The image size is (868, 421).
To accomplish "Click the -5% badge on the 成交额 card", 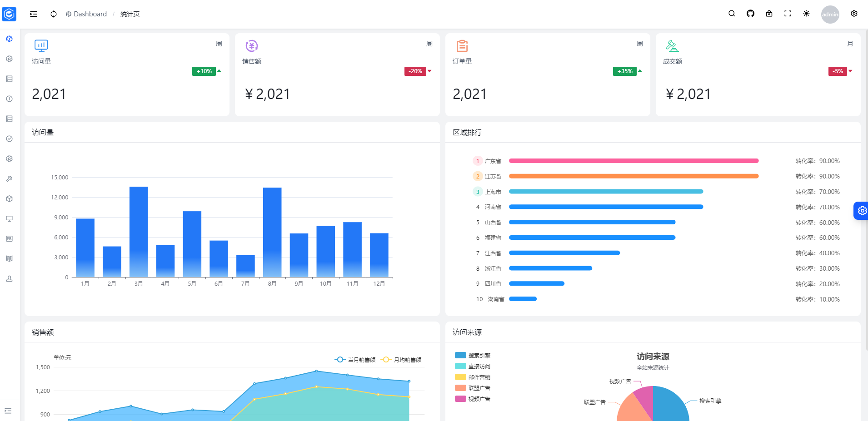I will pos(838,71).
